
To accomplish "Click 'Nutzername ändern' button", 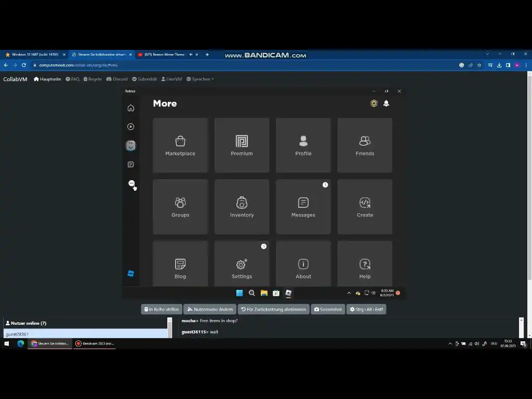I will [x=210, y=310].
